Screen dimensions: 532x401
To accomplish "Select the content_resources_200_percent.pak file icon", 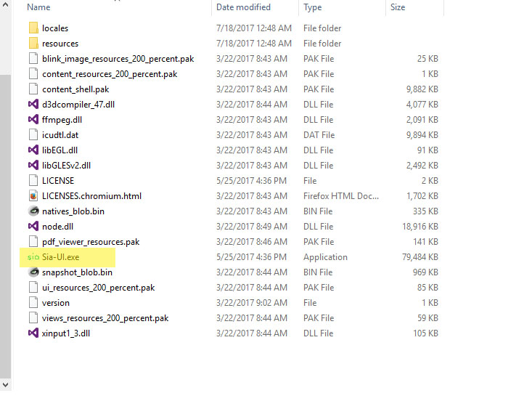I will [33, 73].
